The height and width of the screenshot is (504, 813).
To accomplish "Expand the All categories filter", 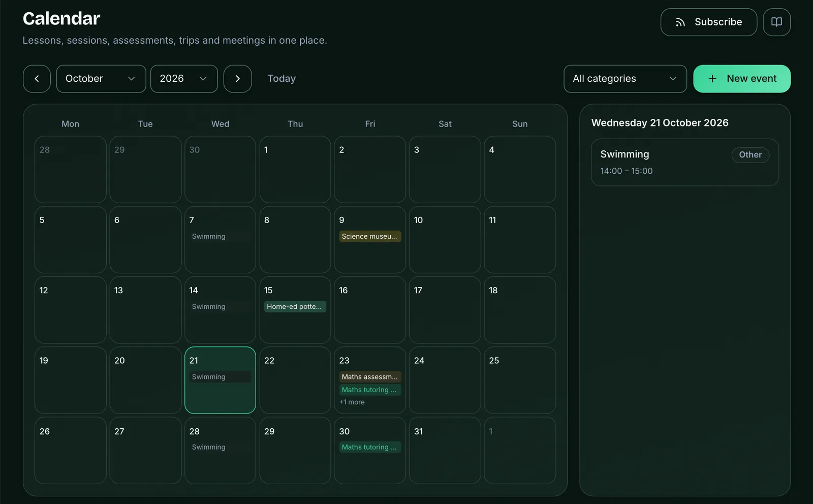I will (x=625, y=79).
